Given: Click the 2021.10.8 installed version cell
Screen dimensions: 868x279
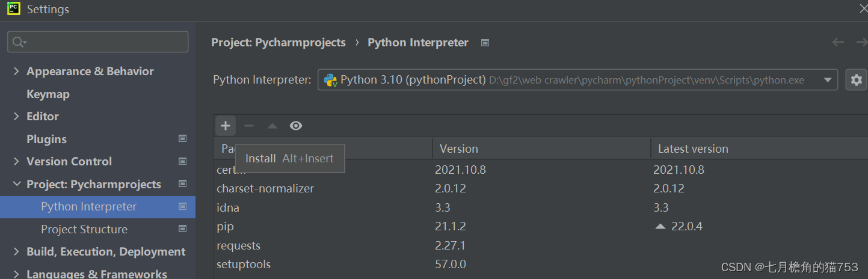Looking at the screenshot, I should 460,170.
